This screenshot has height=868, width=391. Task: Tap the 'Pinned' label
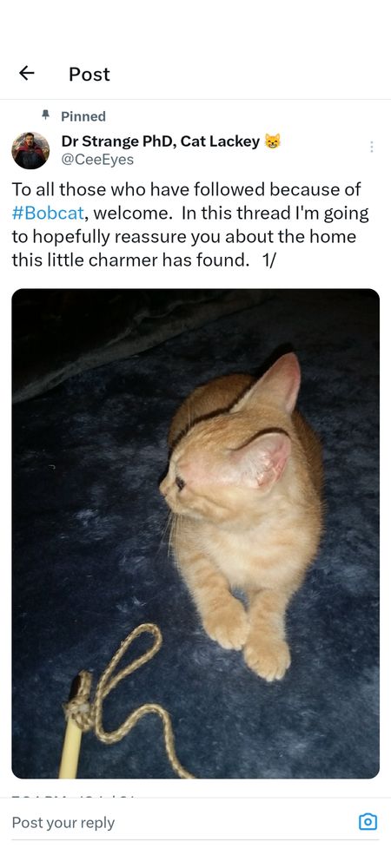(83, 116)
